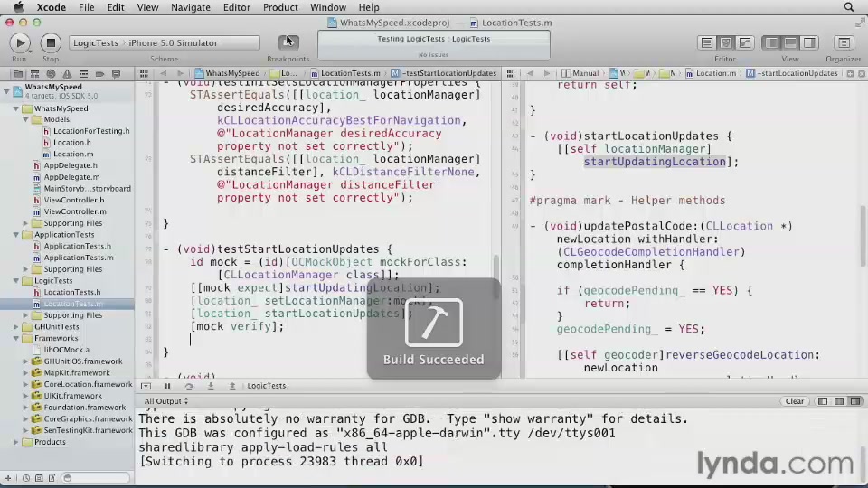
Task: Select Location.m in navigator
Action: [x=72, y=154]
